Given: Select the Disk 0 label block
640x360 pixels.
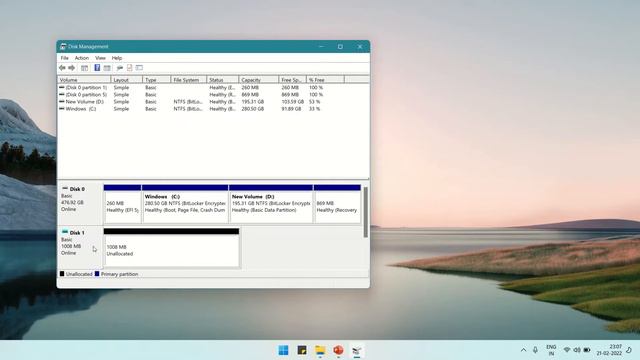Looking at the screenshot, I should [80, 203].
